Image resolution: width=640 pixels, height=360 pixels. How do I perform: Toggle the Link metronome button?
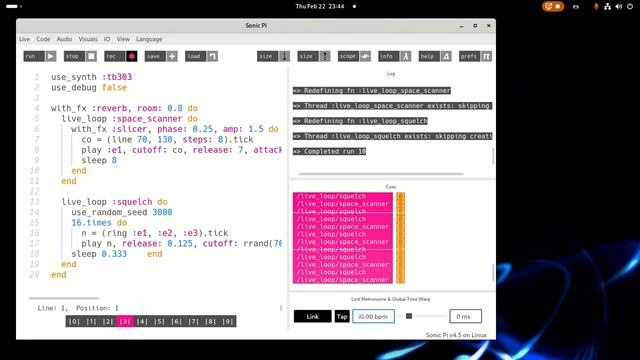313,316
